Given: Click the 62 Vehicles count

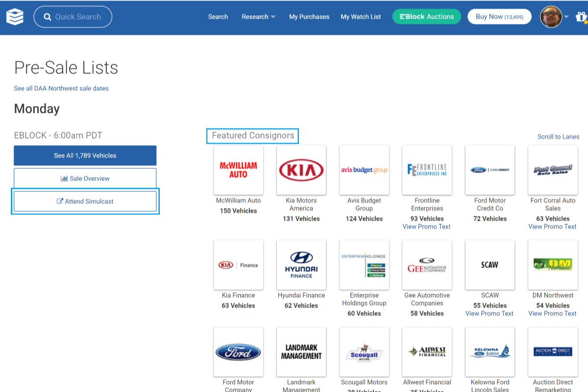Looking at the screenshot, I should [x=301, y=306].
